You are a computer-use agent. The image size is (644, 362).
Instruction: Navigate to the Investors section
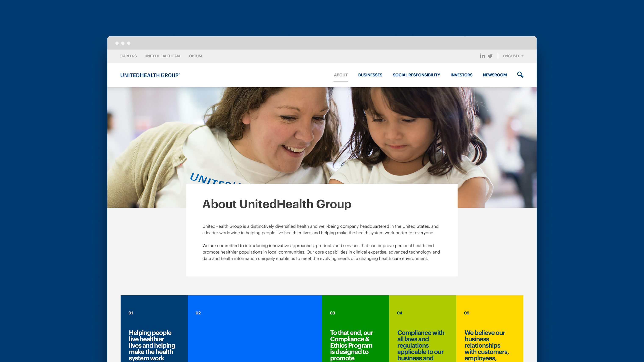[x=461, y=75]
